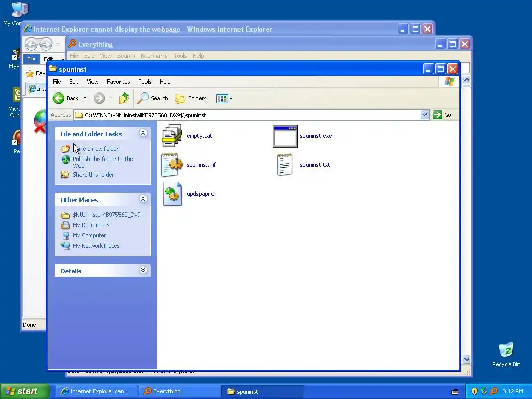Open the File menu in spuninst window

tap(57, 82)
